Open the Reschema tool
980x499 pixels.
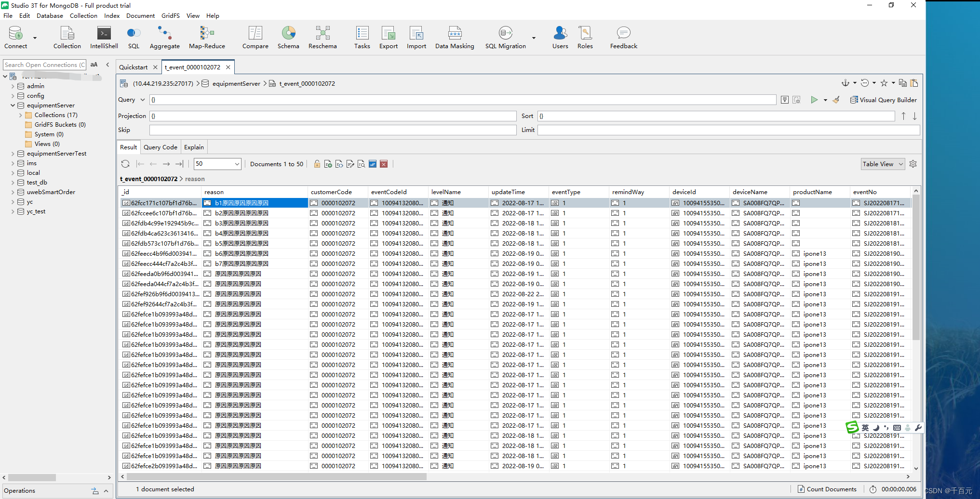(322, 38)
